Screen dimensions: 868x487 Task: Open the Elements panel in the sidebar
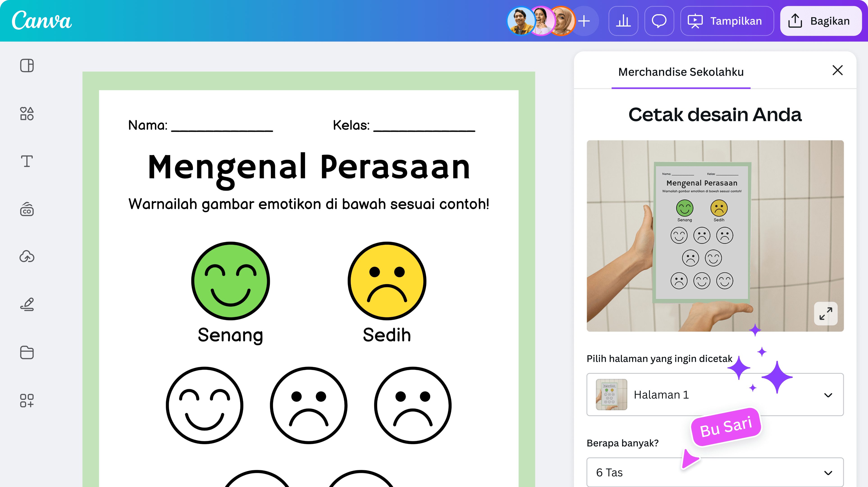pyautogui.click(x=27, y=114)
